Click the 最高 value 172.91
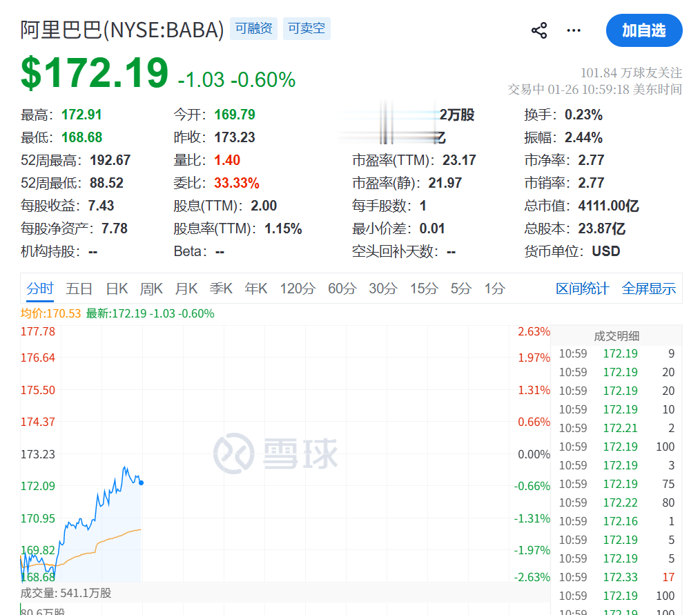Viewport: 700px width, 615px height. (81, 115)
